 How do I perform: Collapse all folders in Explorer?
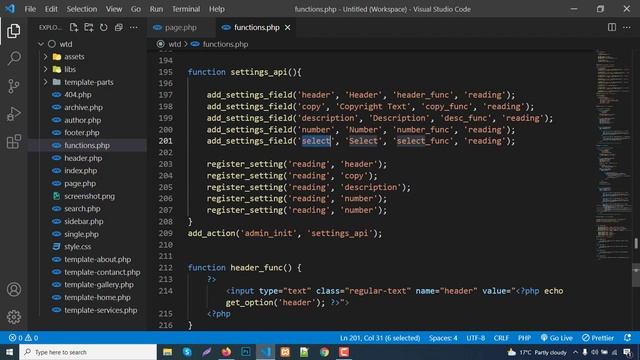(x=118, y=27)
